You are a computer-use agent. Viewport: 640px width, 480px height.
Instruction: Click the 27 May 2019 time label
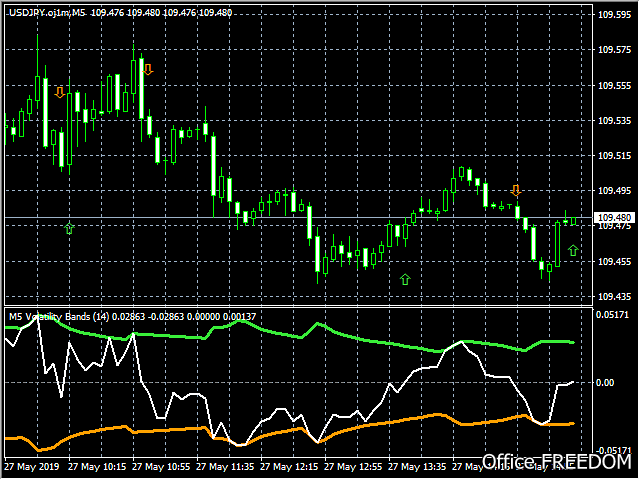click(32, 467)
